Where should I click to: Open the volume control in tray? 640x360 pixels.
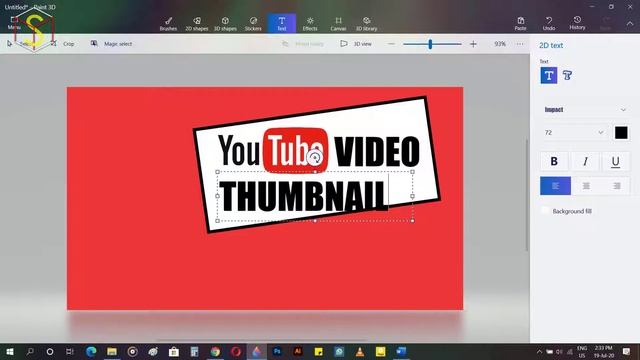559,351
